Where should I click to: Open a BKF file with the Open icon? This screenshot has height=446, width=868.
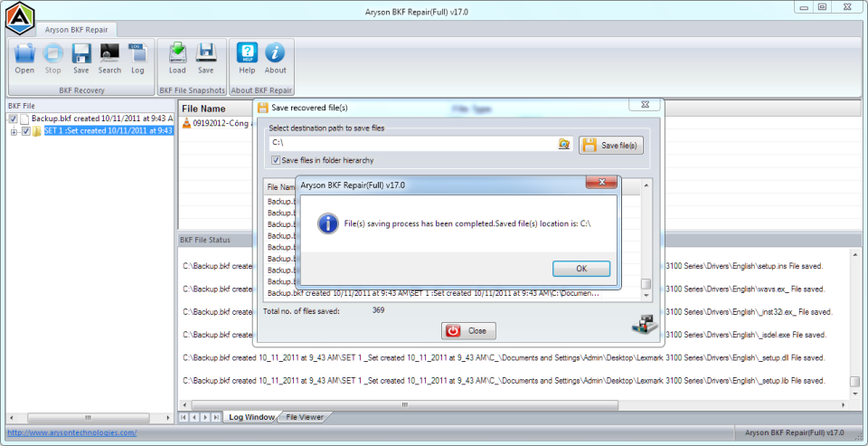24,59
